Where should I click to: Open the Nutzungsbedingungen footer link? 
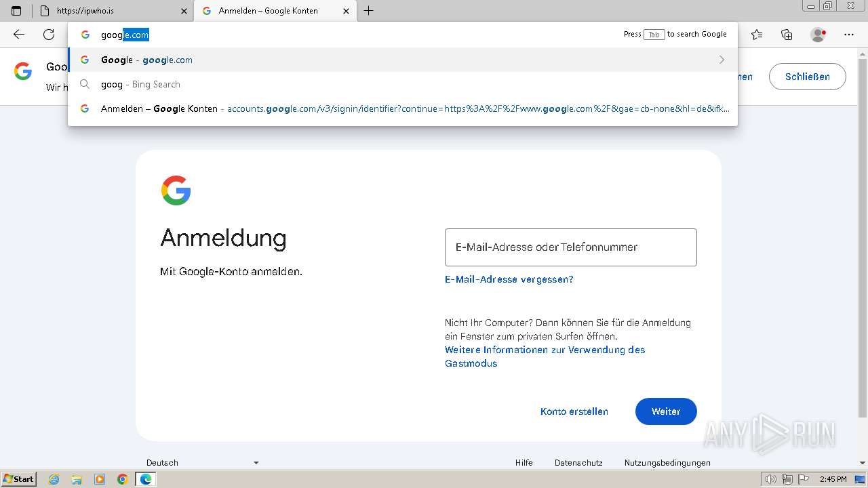pyautogui.click(x=667, y=463)
